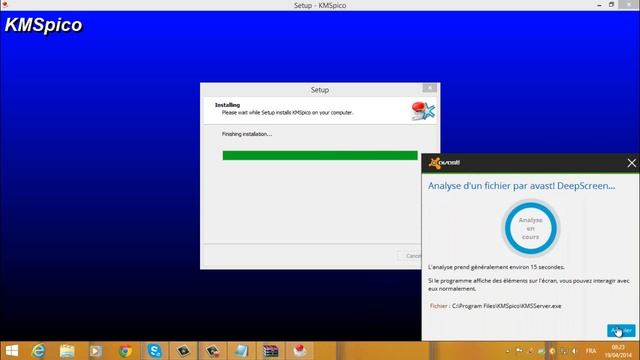Open WinRAR from the taskbar
Screen dimensions: 640x360
click(270, 351)
